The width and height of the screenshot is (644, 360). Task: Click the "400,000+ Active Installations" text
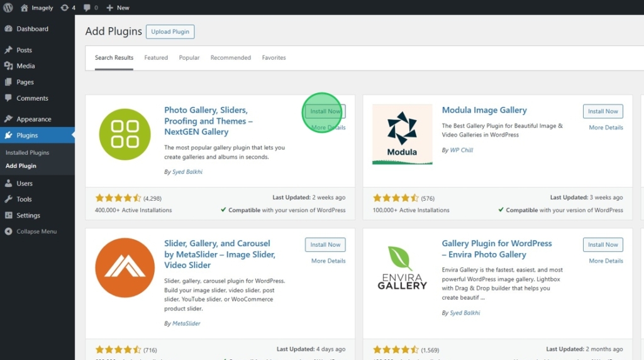[x=133, y=210]
